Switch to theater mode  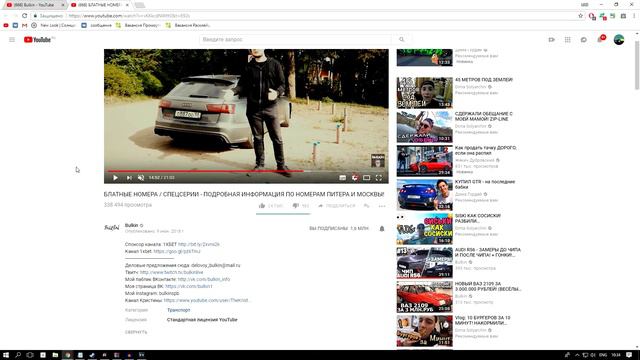pos(367,178)
